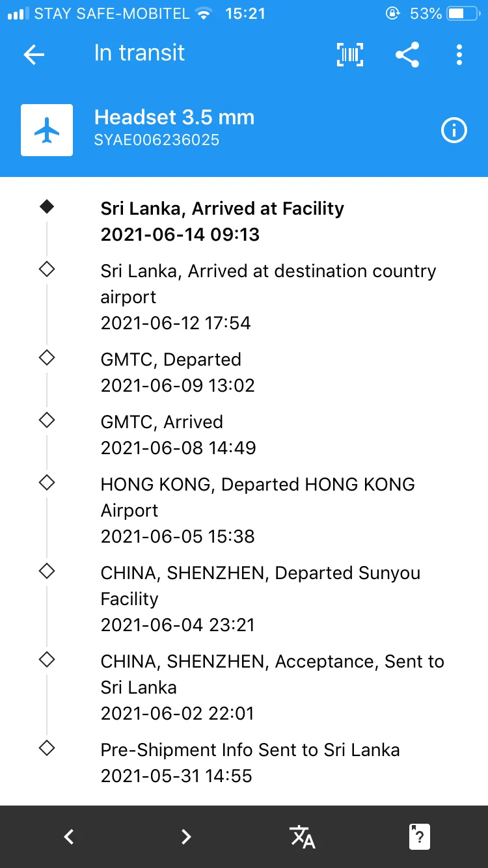Open the help document icon in the bottom bar

click(420, 837)
